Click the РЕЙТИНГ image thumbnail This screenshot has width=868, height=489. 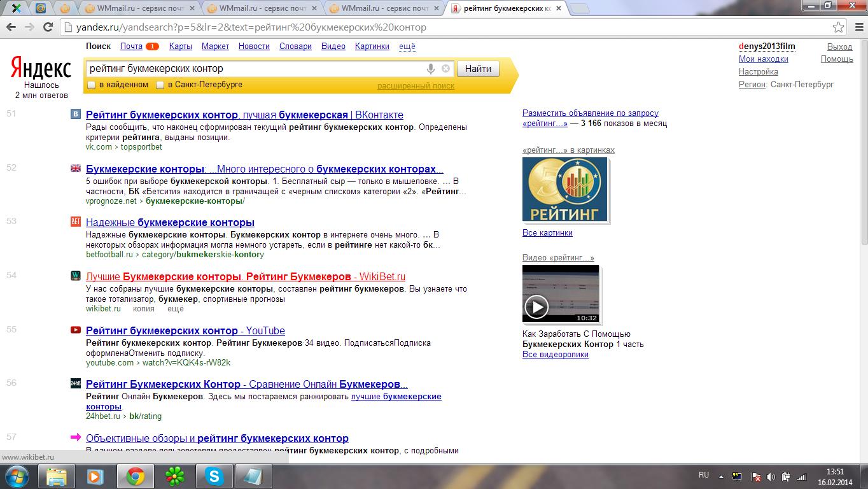click(565, 190)
